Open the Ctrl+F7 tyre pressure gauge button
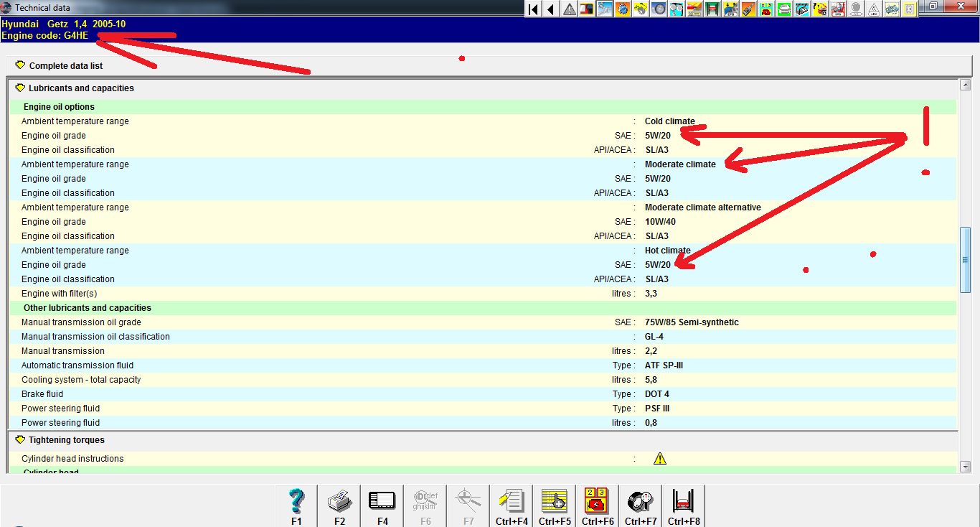Image resolution: width=980 pixels, height=527 pixels. [x=641, y=505]
